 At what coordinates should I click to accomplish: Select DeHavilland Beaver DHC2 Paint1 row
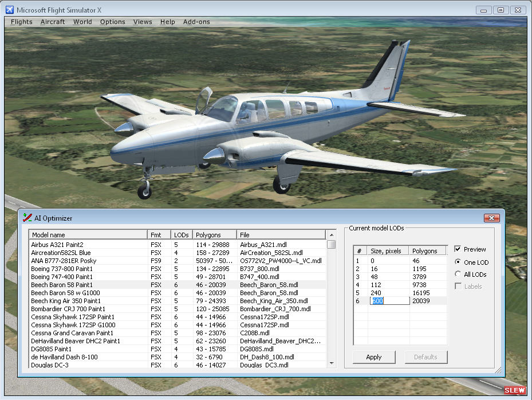coord(178,341)
